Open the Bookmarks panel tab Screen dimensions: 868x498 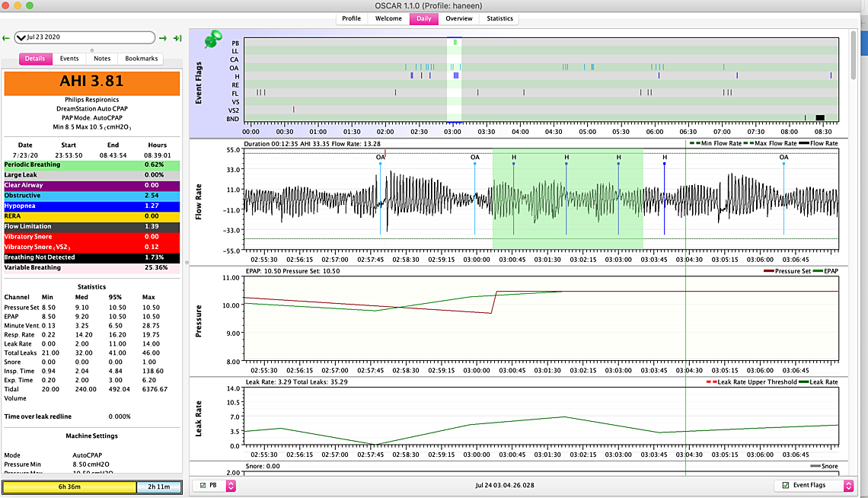pos(141,59)
